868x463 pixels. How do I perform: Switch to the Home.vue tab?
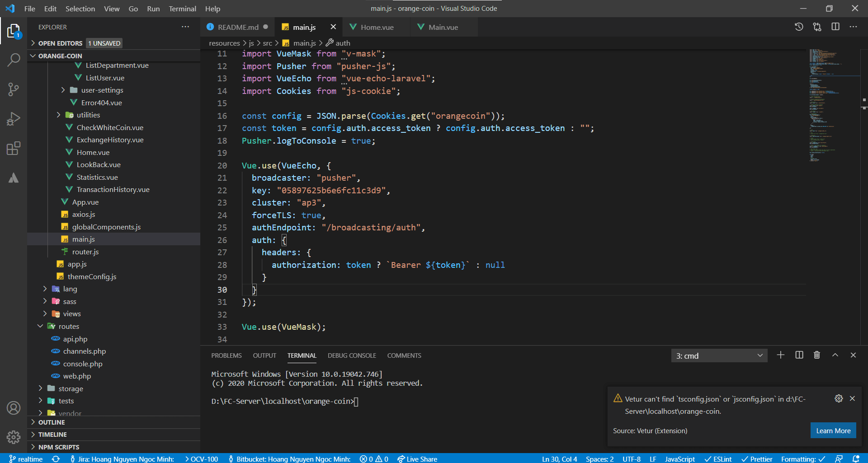tap(377, 27)
